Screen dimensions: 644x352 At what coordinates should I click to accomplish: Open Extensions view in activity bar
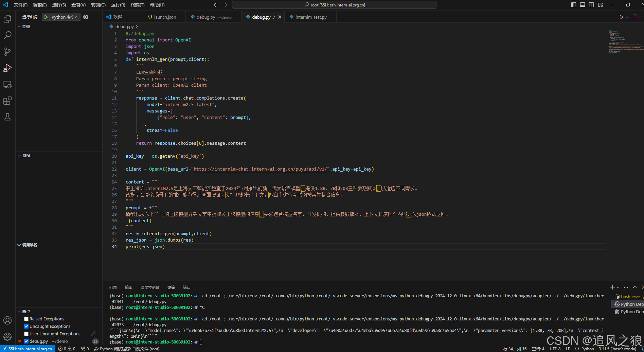tap(7, 101)
